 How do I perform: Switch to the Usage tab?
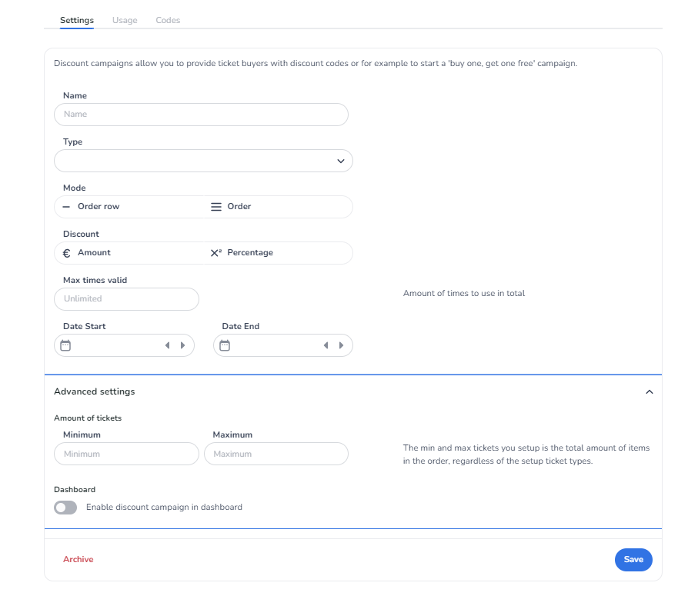point(125,20)
